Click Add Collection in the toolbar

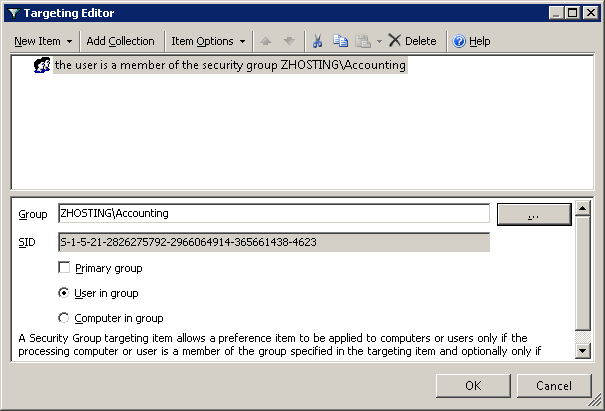[120, 41]
